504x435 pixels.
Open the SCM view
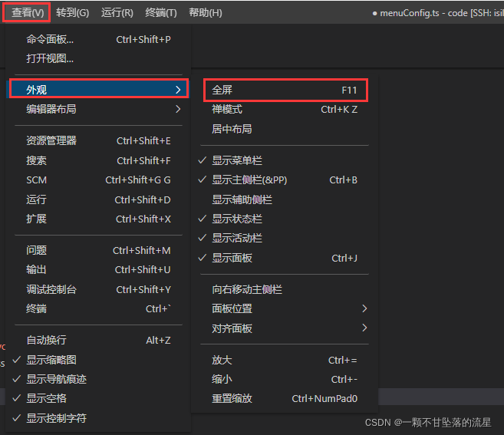tap(98, 180)
